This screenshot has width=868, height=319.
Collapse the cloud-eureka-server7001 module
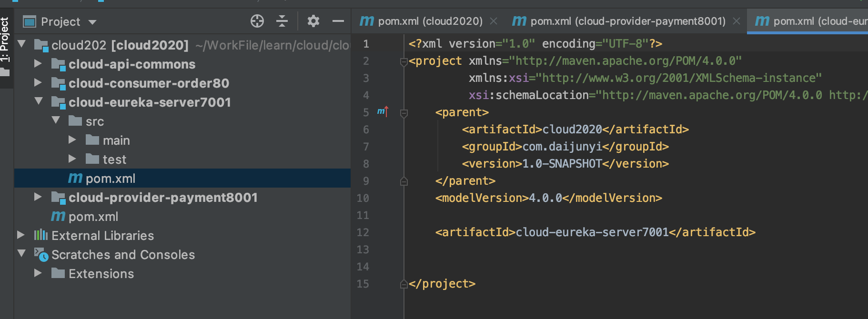39,101
